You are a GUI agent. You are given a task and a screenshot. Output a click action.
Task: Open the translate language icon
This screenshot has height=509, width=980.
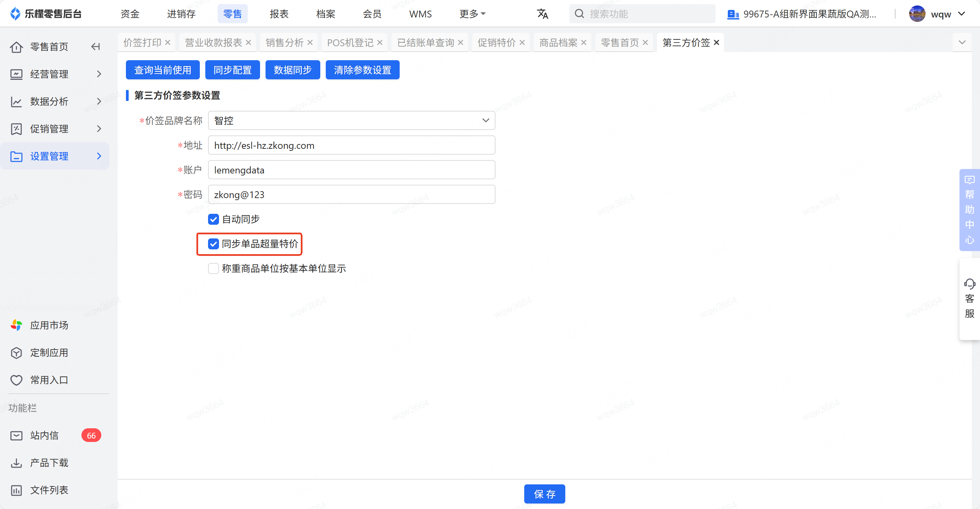click(x=542, y=14)
